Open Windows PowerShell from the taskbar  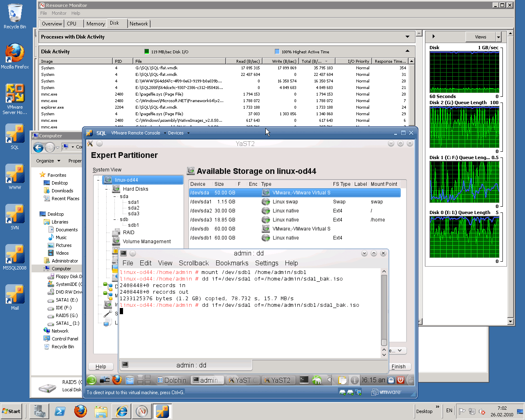pos(60,411)
